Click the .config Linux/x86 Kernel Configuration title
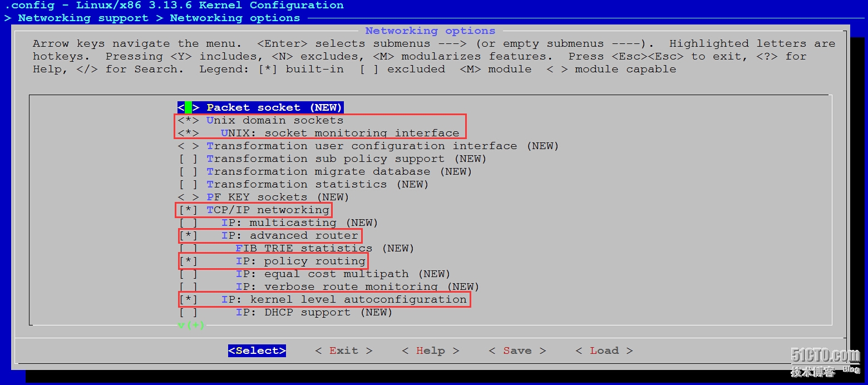The image size is (868, 385). point(174,6)
